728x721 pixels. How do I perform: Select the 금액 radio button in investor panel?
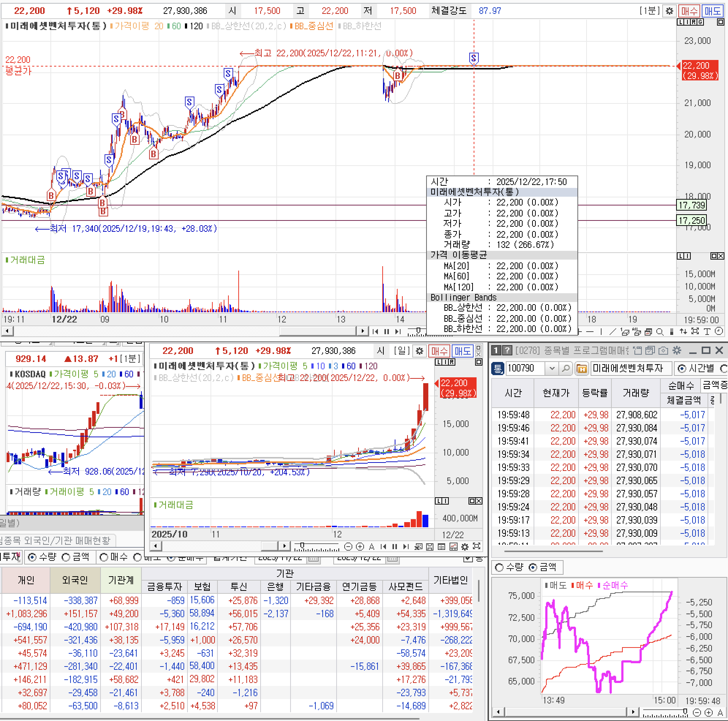(66, 557)
